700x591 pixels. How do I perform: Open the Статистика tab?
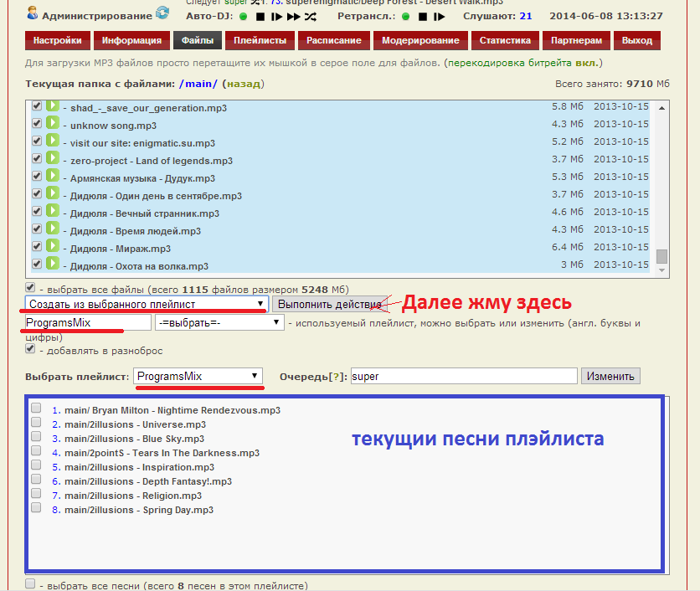tap(505, 40)
